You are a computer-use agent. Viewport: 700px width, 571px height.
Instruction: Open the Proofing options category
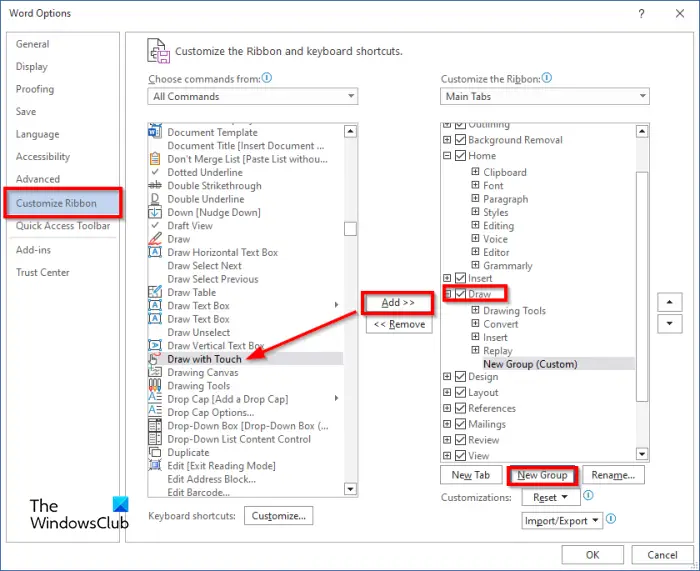point(35,89)
